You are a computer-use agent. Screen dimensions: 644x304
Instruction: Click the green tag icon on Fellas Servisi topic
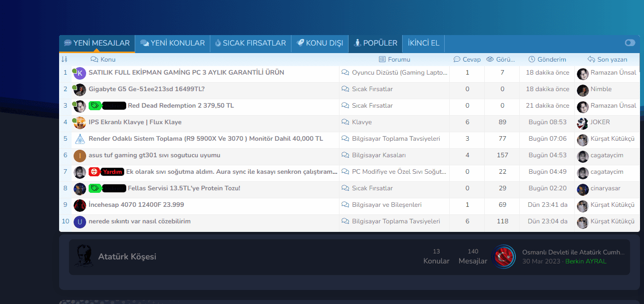[95, 188]
